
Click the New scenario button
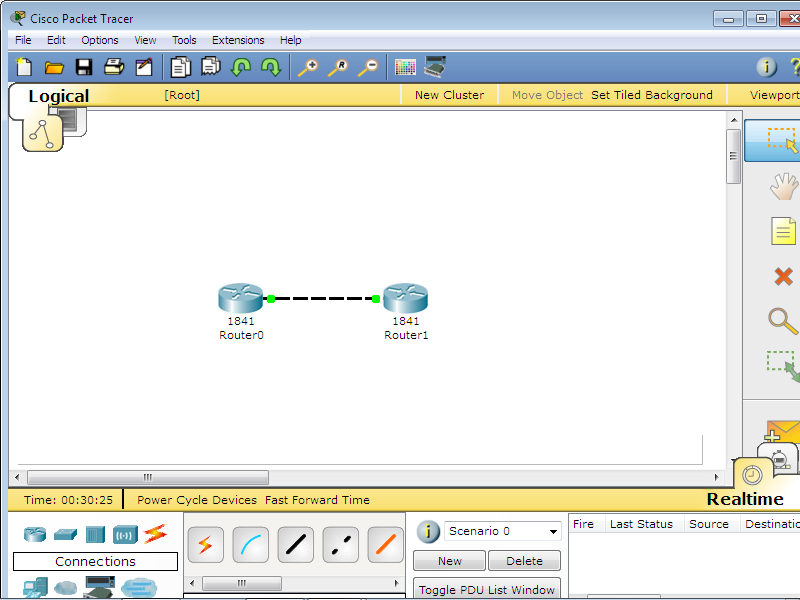pos(449,561)
